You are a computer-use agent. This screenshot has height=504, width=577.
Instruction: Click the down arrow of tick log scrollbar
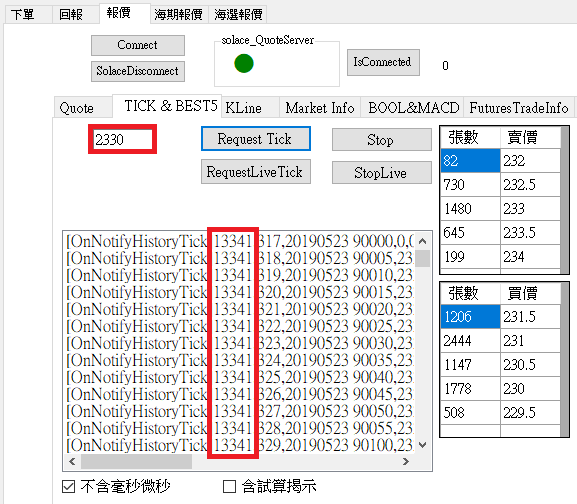click(x=422, y=445)
